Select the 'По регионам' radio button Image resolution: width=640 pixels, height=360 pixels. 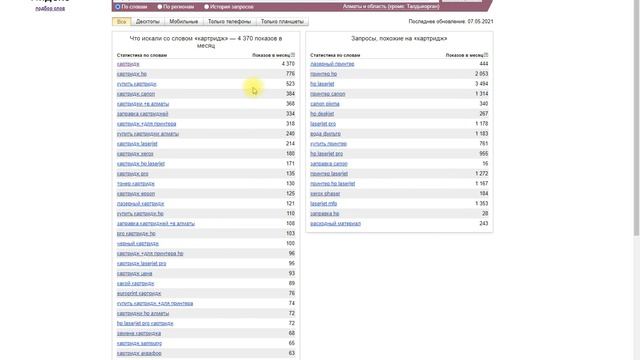tap(160, 7)
